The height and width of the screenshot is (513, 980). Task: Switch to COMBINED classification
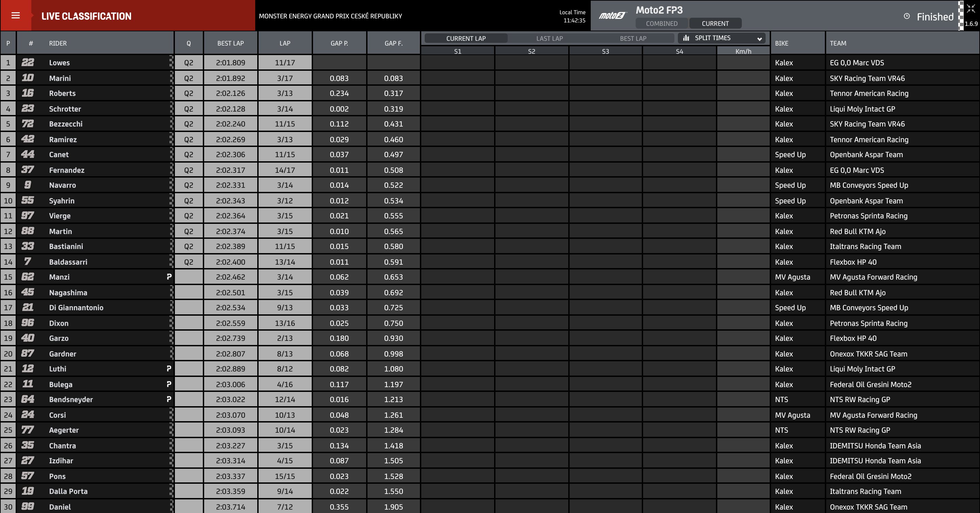coord(661,23)
